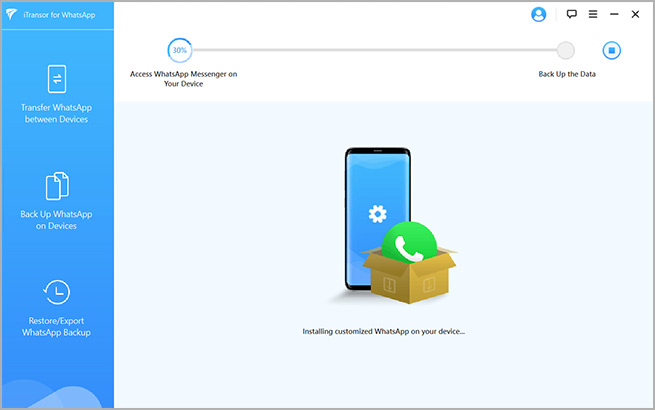Click the Installing customized WhatsApp status text
The width and height of the screenshot is (655, 410).
pyautogui.click(x=383, y=330)
